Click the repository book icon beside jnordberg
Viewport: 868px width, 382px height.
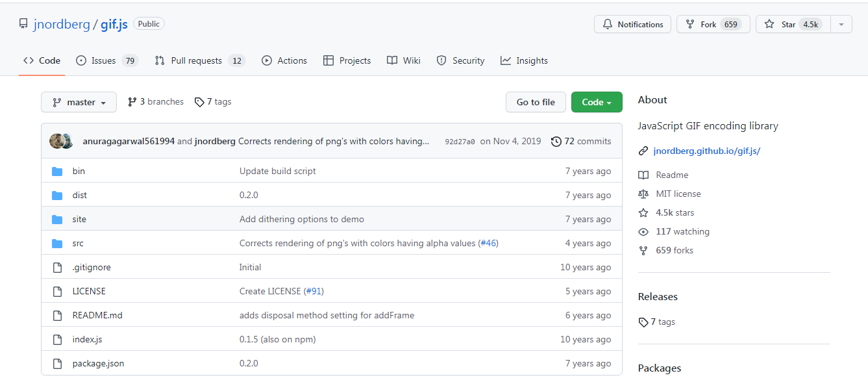(x=23, y=24)
